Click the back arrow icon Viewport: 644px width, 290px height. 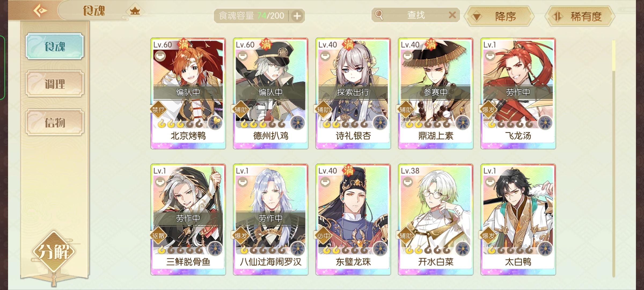(40, 11)
